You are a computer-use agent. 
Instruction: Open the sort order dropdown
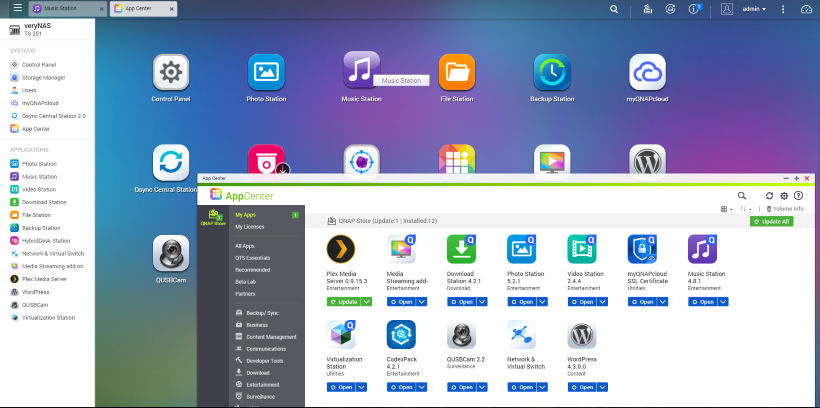pos(746,209)
